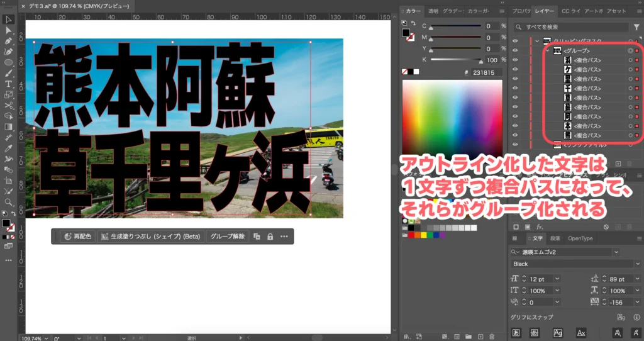Click the Layers panel filter funnel icon

(x=636, y=27)
